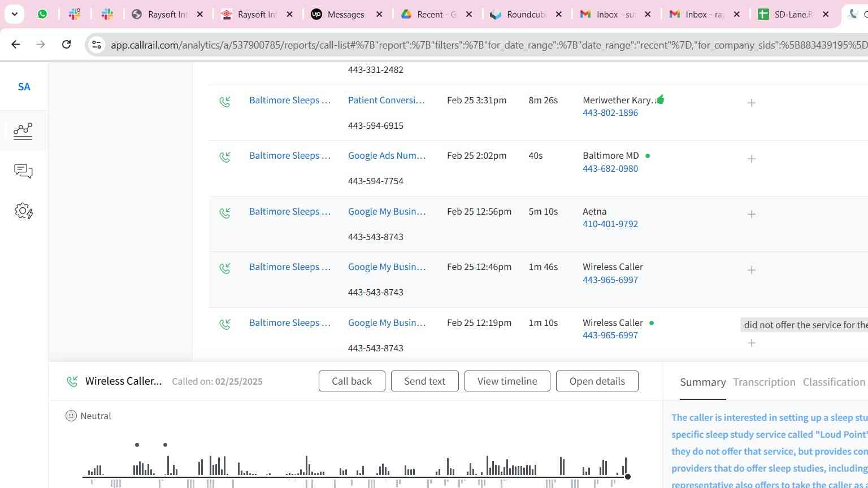Close the Roundcube browser tab
868x488 pixels.
point(558,14)
